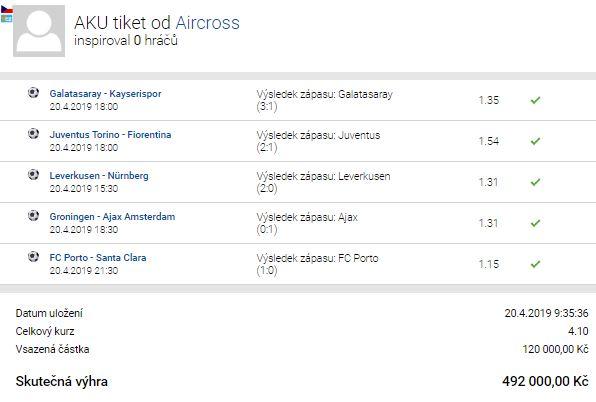Click the soccer ball icon beside Juventus Torino - Fiorentina
The height and width of the screenshot is (402, 596).
[x=33, y=134]
